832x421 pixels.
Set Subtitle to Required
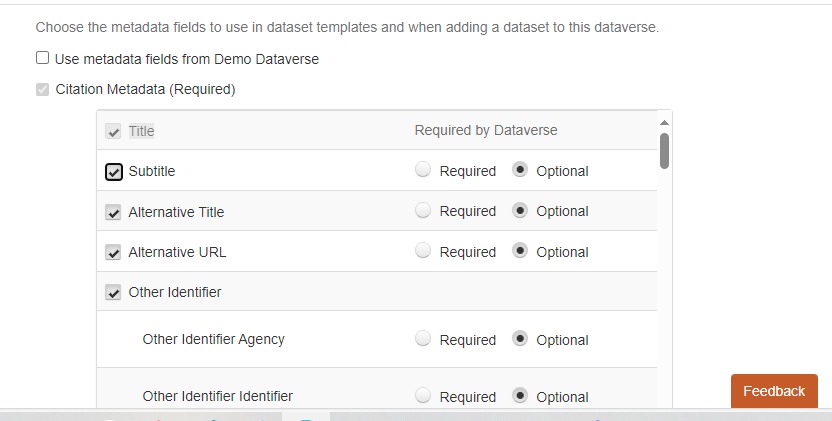coord(423,170)
